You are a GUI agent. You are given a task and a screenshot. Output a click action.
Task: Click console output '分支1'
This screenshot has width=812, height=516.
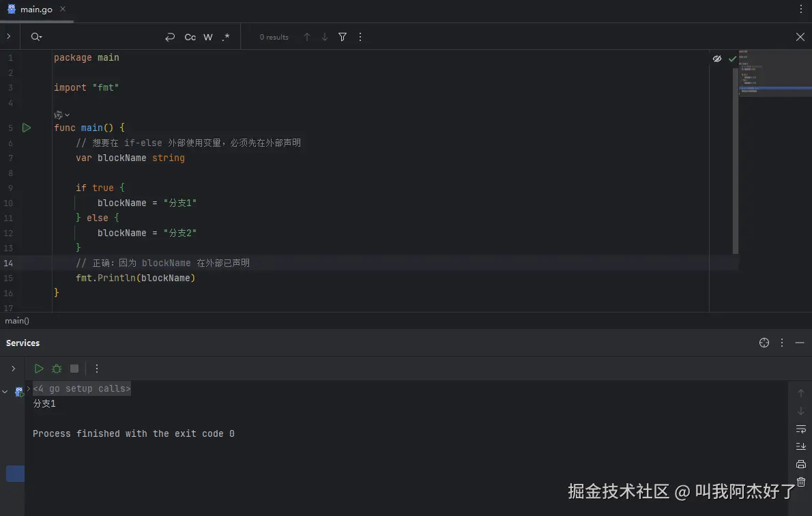[x=44, y=403]
